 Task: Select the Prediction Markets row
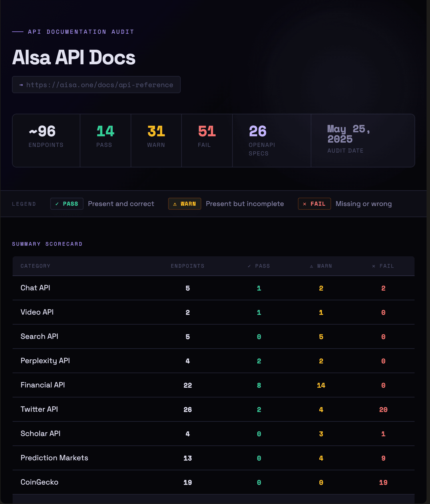(x=214, y=458)
